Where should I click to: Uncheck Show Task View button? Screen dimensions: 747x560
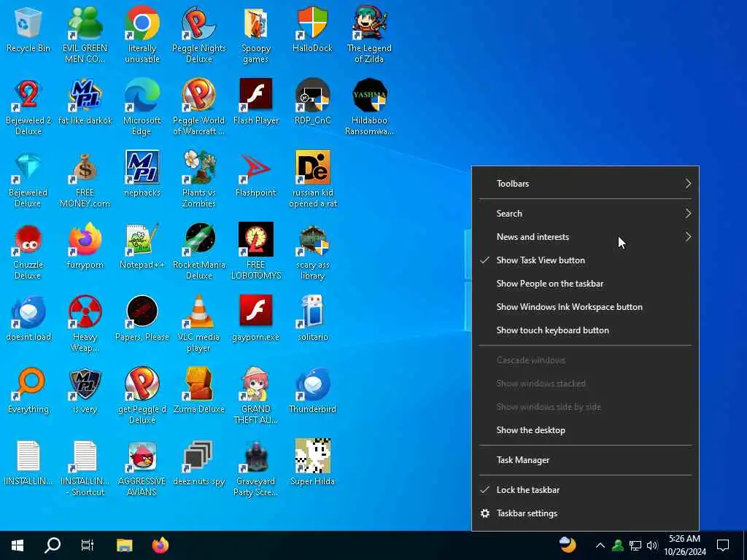pos(585,260)
